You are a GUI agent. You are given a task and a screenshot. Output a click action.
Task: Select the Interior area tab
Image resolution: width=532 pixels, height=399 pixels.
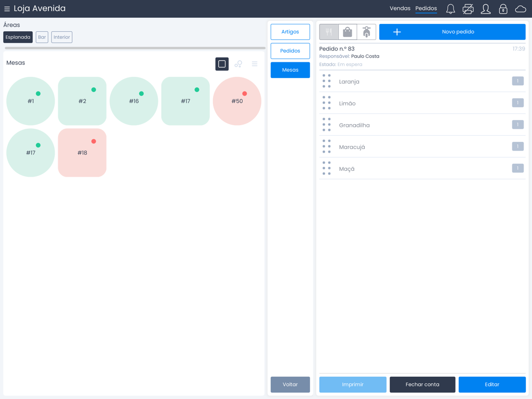(62, 37)
